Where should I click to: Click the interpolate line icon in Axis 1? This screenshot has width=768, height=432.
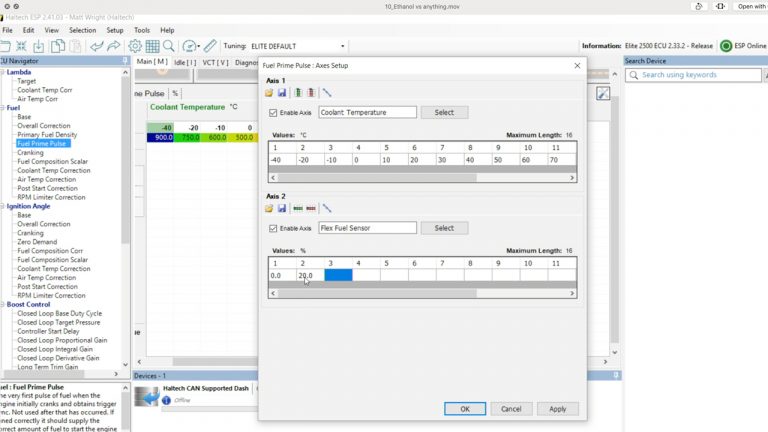pos(326,93)
